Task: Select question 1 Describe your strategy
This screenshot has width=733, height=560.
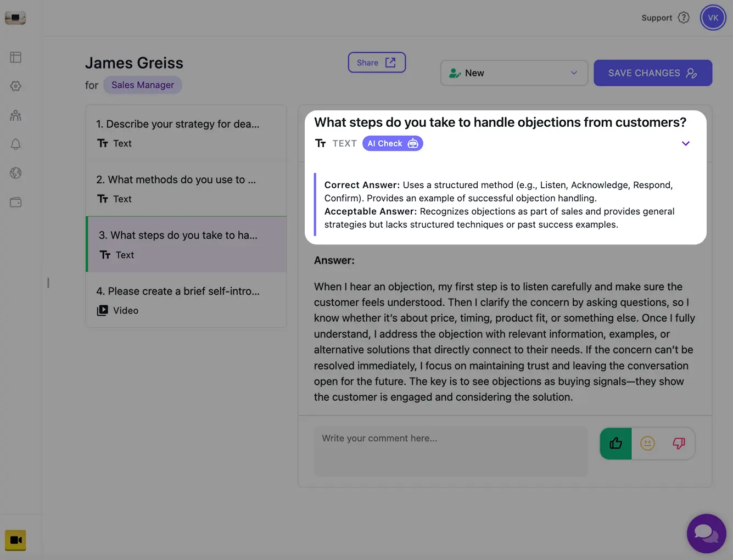Action: pos(186,133)
